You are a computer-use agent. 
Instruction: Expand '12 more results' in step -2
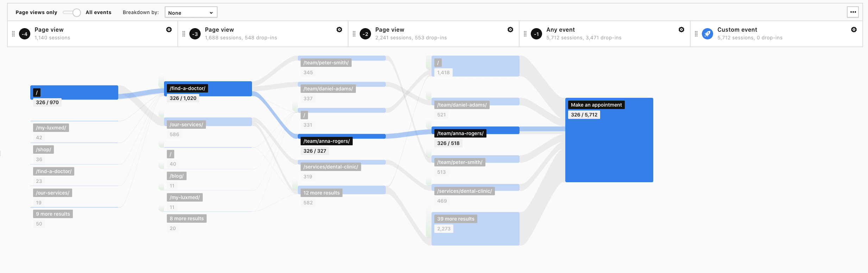(321, 193)
